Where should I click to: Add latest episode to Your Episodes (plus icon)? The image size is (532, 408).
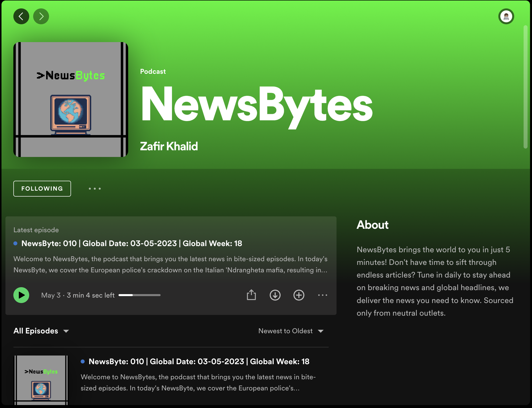pos(299,295)
